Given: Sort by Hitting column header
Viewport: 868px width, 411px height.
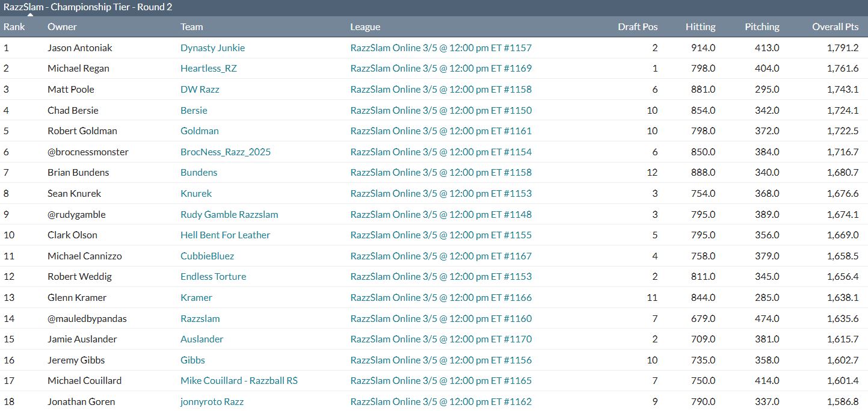Looking at the screenshot, I should [701, 26].
